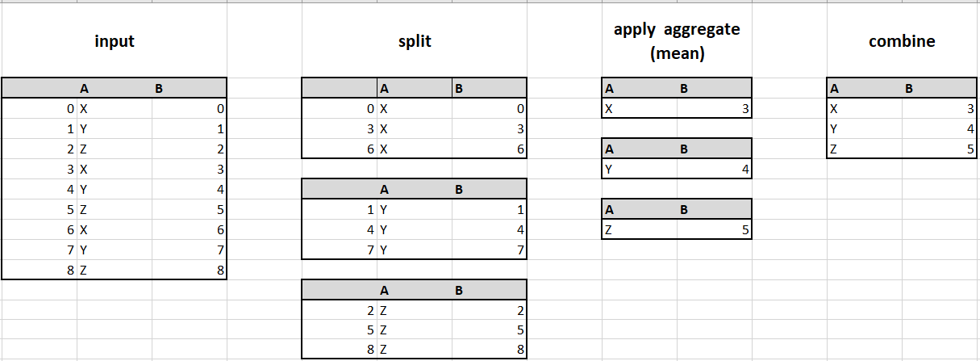Image resolution: width=980 pixels, height=361 pixels.
Task: Click header B of the input table
Action: coord(159,89)
